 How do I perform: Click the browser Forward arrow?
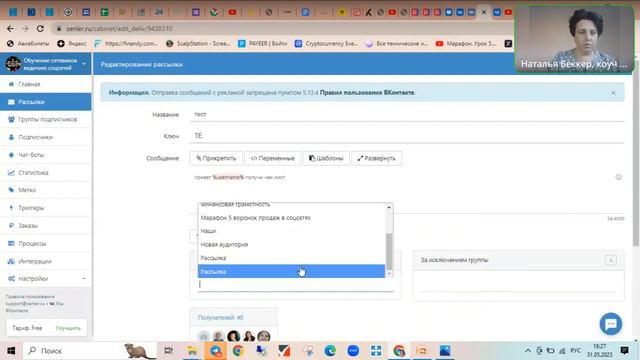pos(25,29)
